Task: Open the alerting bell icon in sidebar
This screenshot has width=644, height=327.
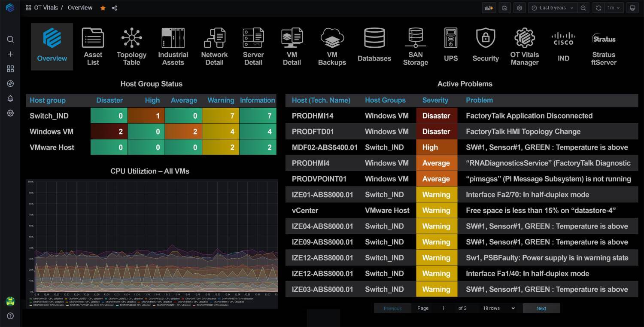Action: [10, 98]
